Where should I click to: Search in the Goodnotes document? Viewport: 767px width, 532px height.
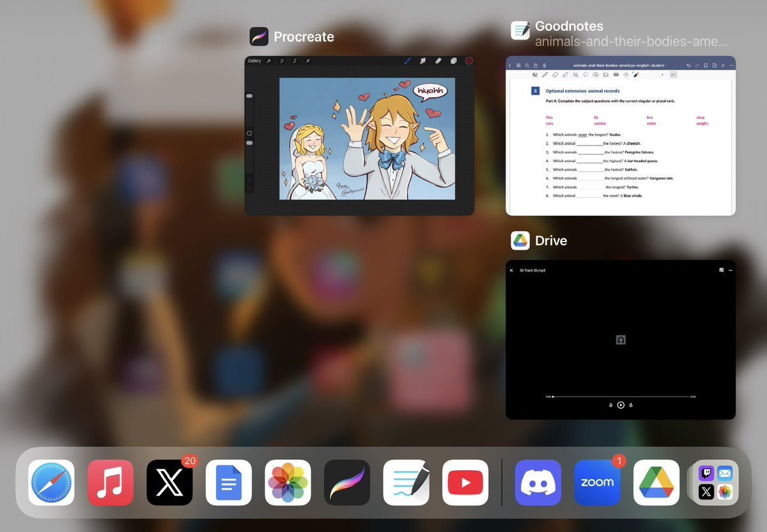[527, 65]
